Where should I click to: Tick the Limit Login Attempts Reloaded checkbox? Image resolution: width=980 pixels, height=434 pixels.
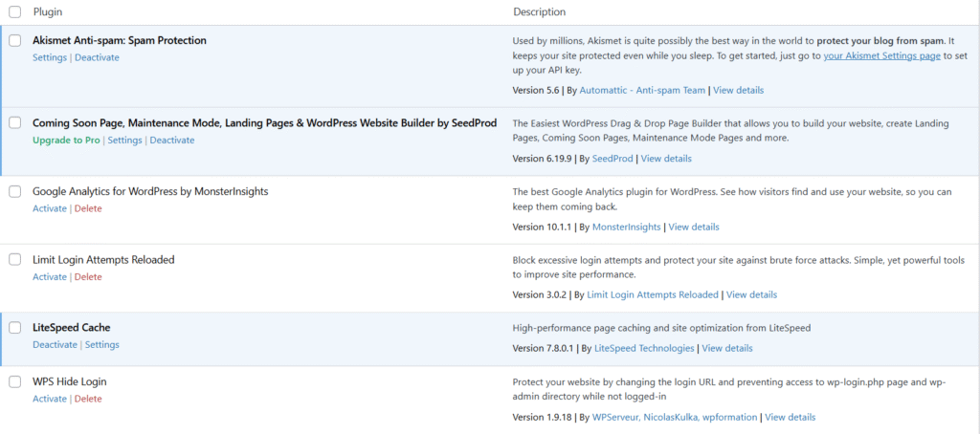[15, 260]
